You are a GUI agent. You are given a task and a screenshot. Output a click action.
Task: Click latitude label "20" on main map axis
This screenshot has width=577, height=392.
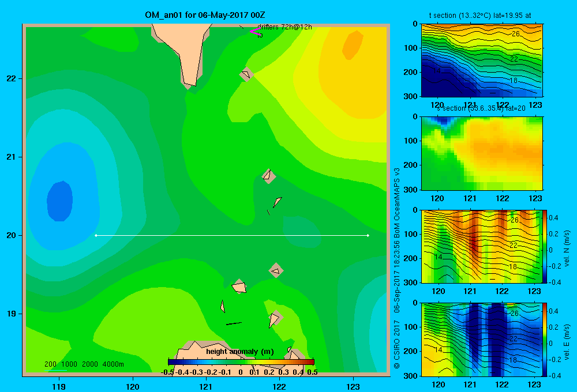(x=12, y=235)
